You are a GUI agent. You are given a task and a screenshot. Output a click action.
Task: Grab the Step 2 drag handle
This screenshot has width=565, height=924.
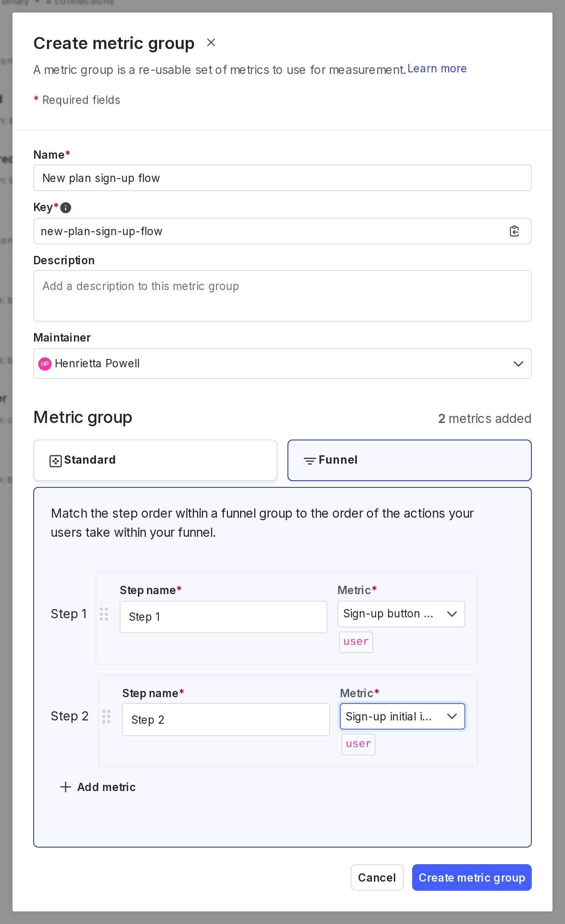106,717
